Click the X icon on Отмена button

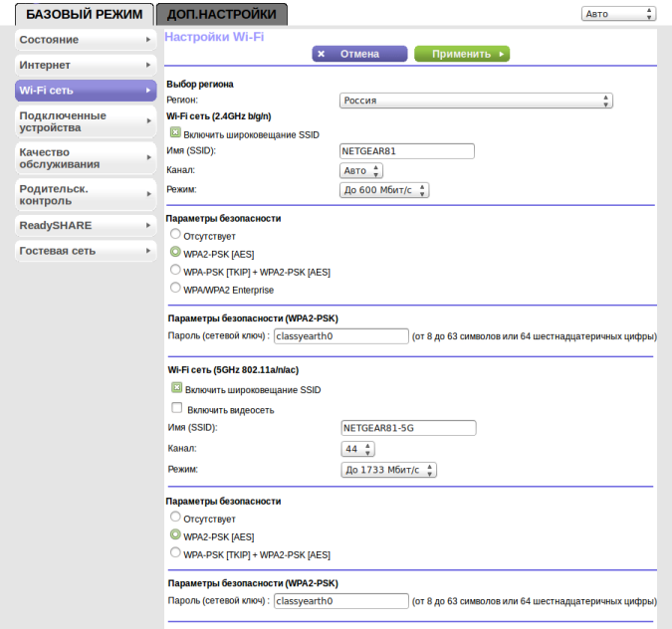[321, 54]
